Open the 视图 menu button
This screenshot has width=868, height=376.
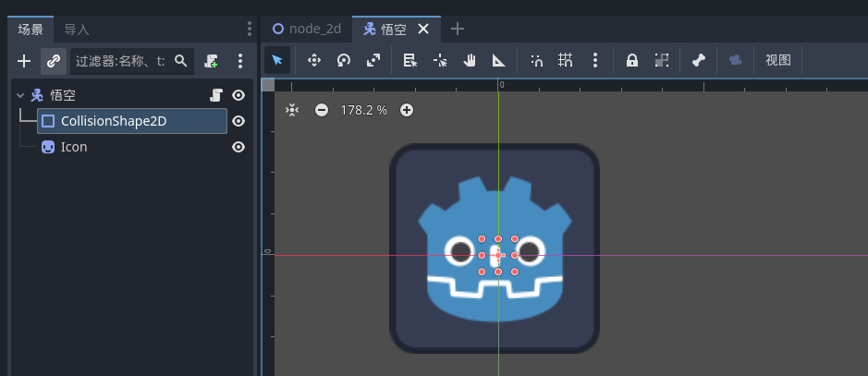pos(778,60)
